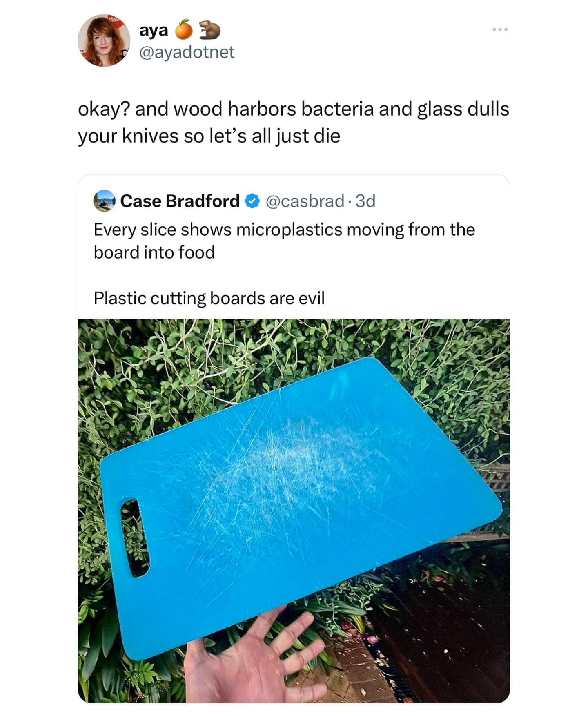Click the '3d' timestamp on quoted tweet

pos(365,201)
